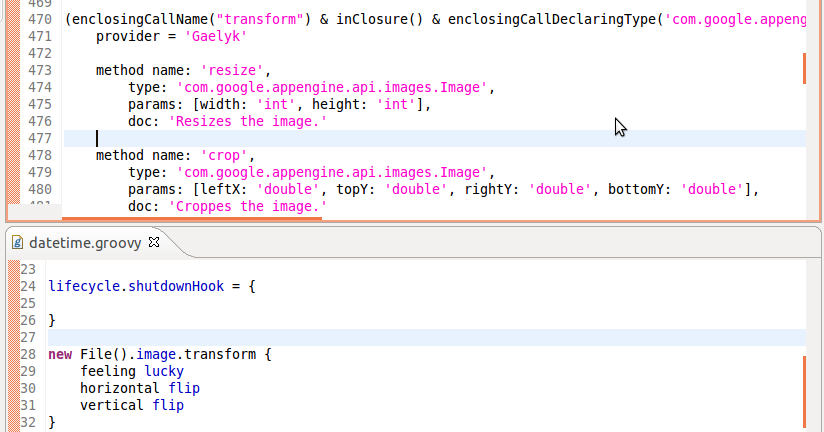Click the 'double' value after topY
824x432 pixels.
pyautogui.click(x=416, y=189)
